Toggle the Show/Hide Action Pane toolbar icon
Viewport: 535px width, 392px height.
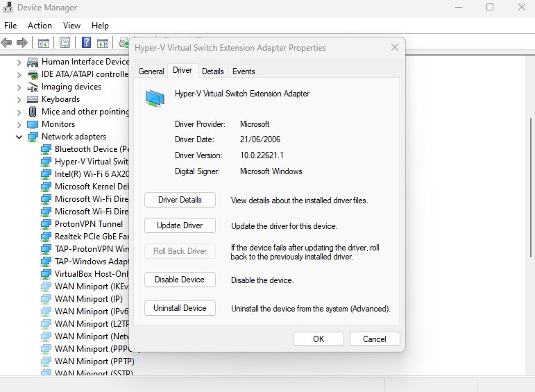pyautogui.click(x=103, y=43)
